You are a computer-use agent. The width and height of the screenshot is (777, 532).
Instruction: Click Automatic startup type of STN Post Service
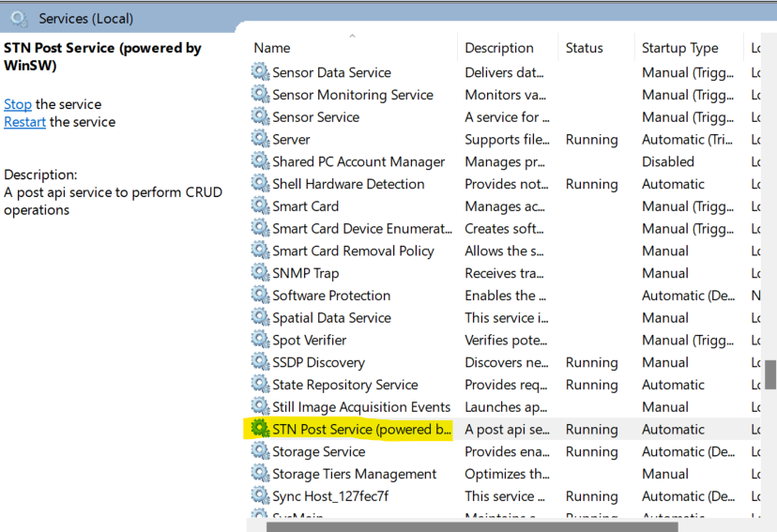673,430
